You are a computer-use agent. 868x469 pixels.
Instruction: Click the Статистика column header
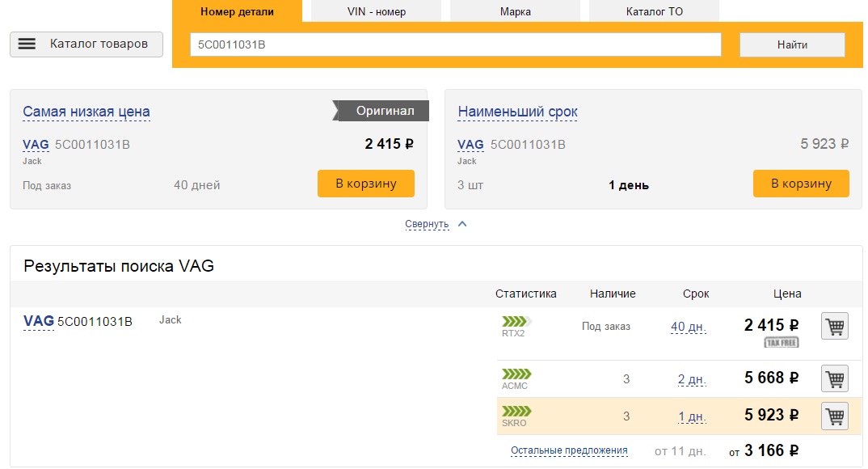[x=526, y=294]
